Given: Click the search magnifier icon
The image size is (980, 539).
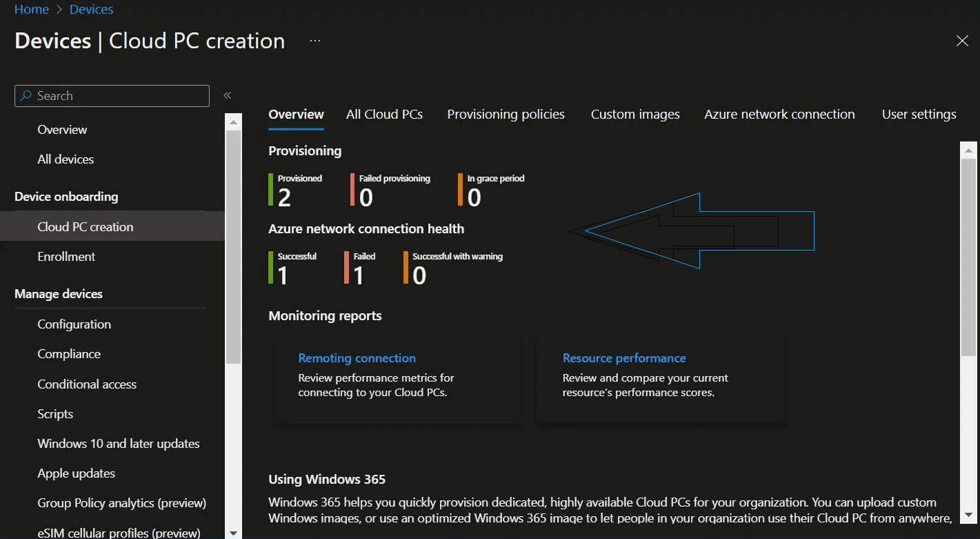Looking at the screenshot, I should (28, 95).
